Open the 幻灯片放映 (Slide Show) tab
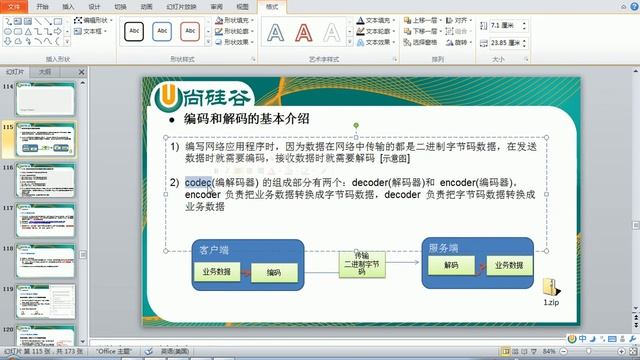 [x=181, y=7]
